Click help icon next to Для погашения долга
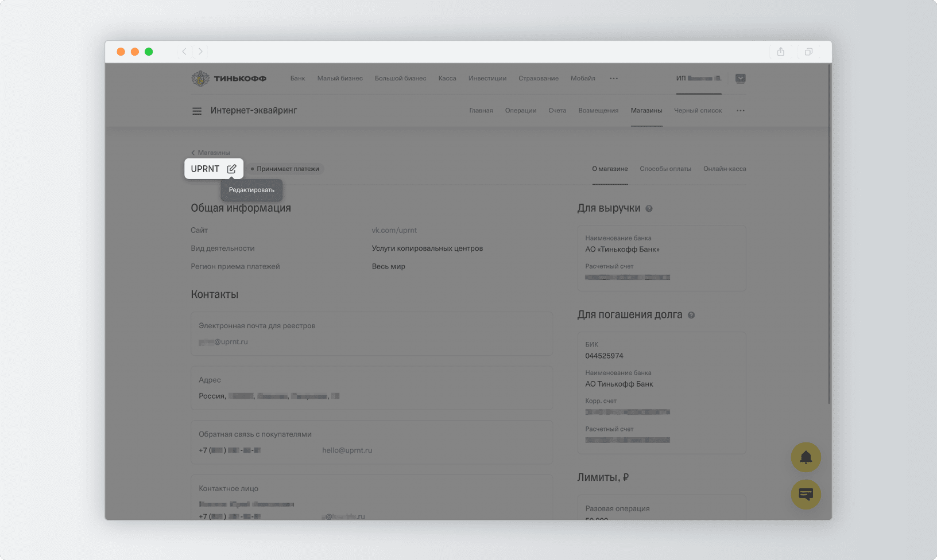Screen dimensions: 937x560 691,315
